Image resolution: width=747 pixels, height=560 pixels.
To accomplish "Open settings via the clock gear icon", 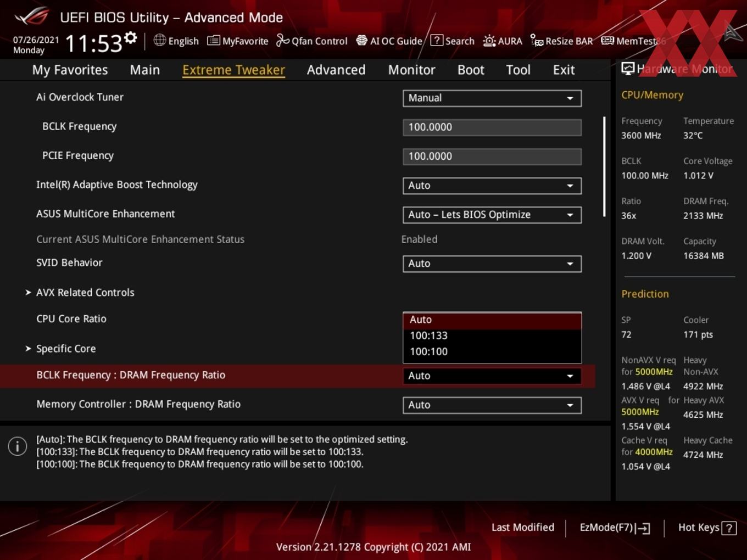I will pyautogui.click(x=131, y=38).
